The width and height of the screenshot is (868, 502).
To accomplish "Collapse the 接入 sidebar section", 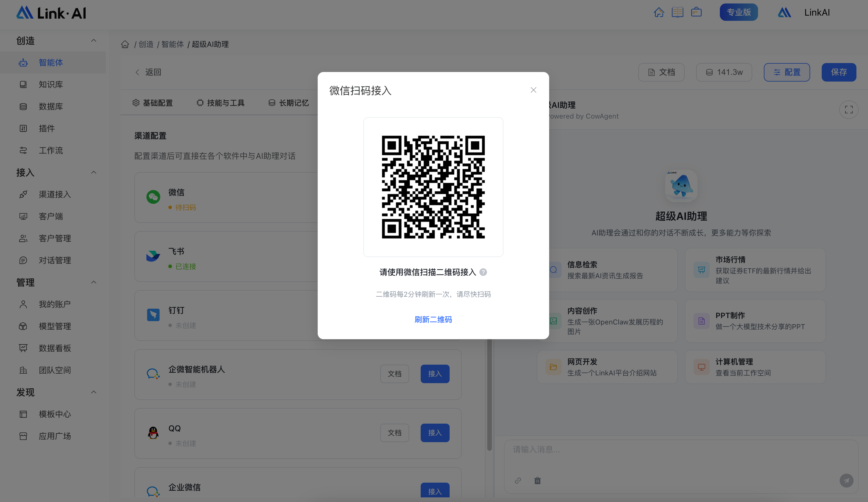I will (x=94, y=173).
